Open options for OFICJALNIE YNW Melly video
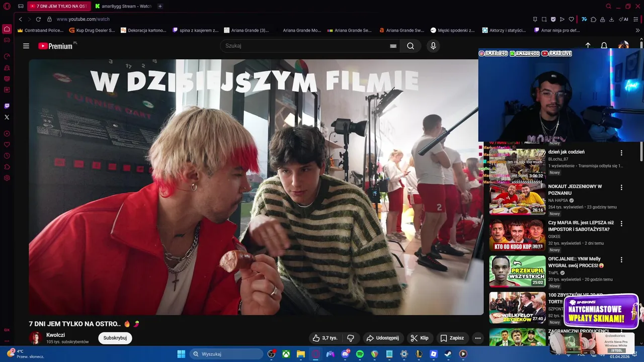Viewport: 644px width, 362px height. pyautogui.click(x=621, y=260)
